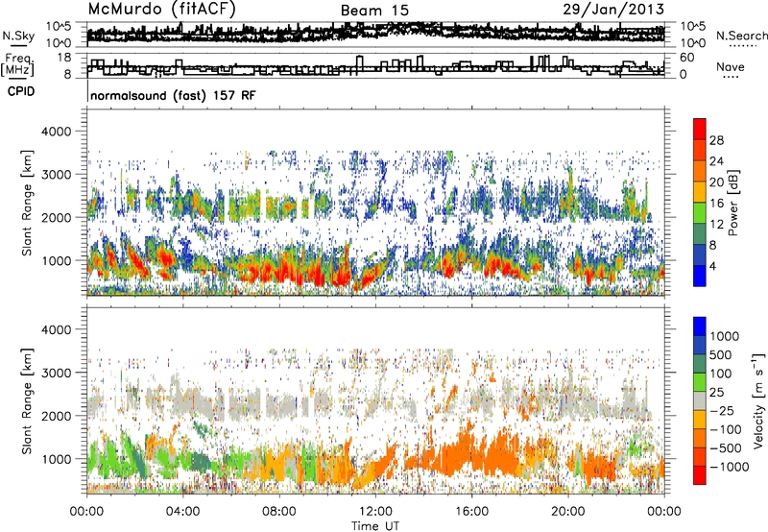Image resolution: width=768 pixels, height=532 pixels.
Task: Click the "Freq. [MHz]" axis label
Action: [x=18, y=65]
